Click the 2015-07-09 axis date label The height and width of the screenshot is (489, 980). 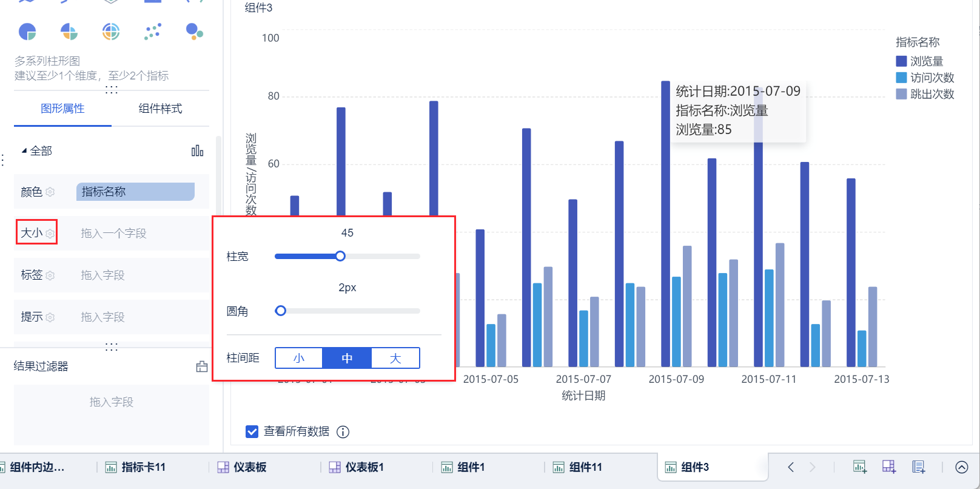click(676, 379)
